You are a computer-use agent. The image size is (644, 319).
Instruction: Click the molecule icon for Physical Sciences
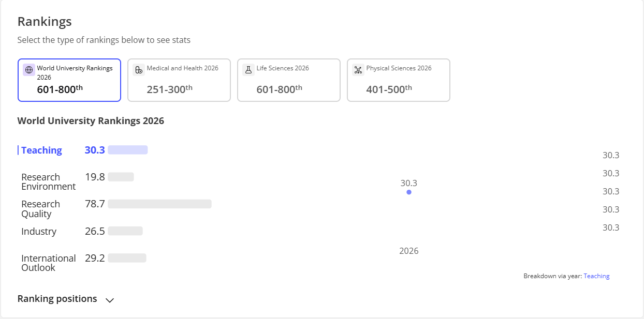tap(358, 70)
